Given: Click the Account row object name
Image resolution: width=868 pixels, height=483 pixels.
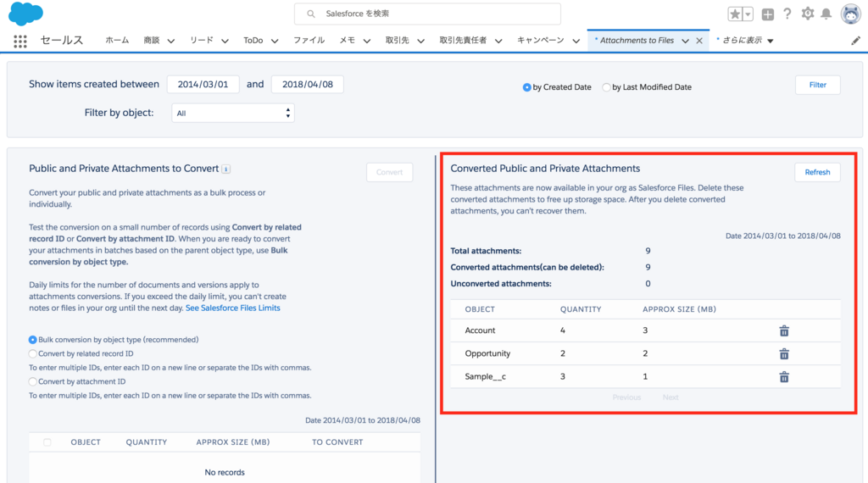Looking at the screenshot, I should point(480,330).
